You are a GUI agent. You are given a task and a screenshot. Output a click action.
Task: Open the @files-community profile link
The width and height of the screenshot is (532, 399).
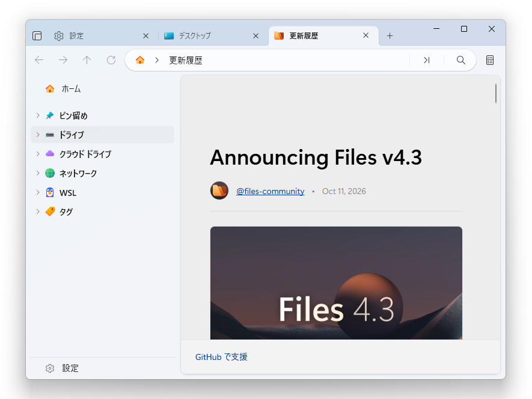pyautogui.click(x=271, y=191)
